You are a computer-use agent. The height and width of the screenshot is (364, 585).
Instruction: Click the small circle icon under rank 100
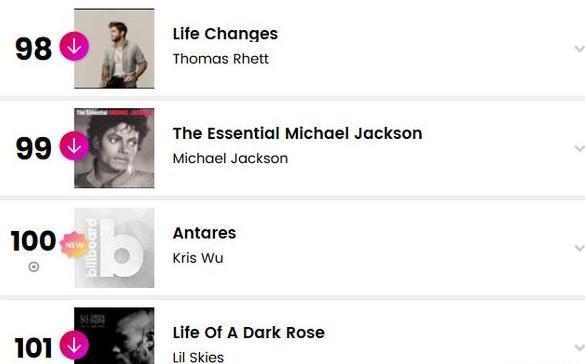coord(34,267)
